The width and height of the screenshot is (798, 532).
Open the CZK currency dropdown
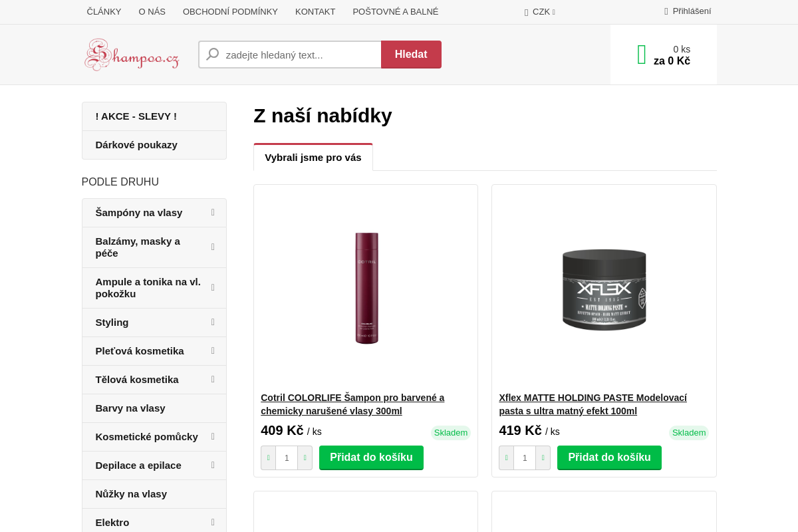click(x=540, y=11)
